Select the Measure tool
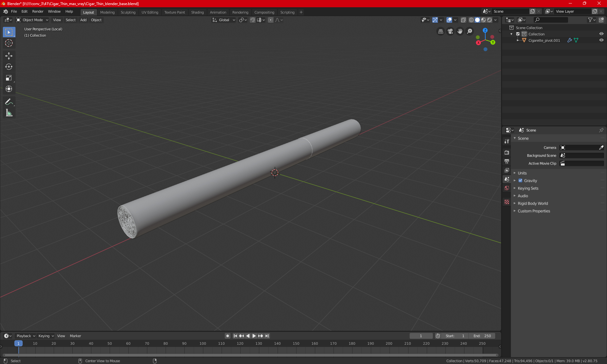Image resolution: width=607 pixels, height=364 pixels. pyautogui.click(x=9, y=113)
